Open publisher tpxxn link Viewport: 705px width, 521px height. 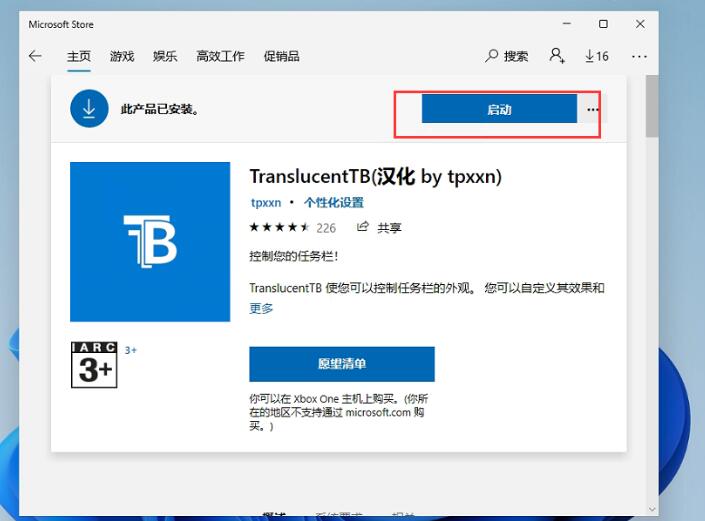tap(266, 203)
